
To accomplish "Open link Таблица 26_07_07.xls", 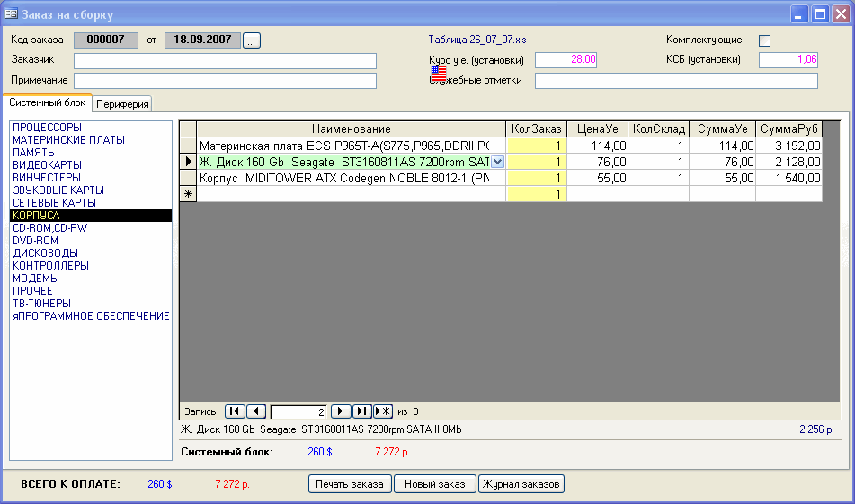I will [477, 40].
